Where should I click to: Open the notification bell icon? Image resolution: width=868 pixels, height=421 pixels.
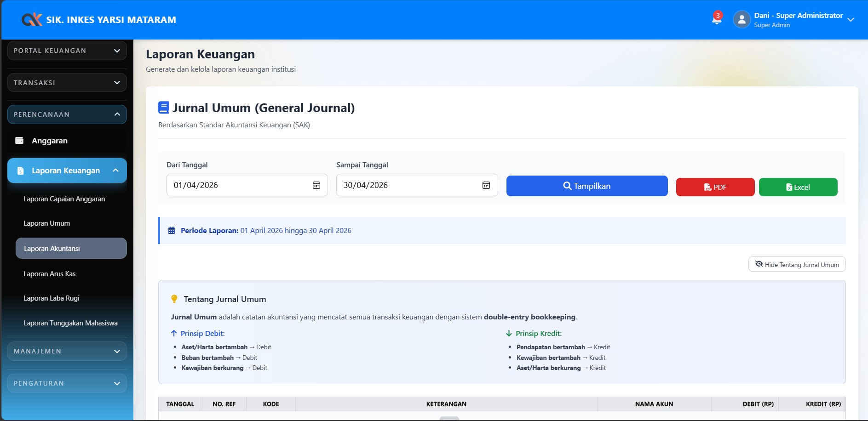tap(716, 19)
